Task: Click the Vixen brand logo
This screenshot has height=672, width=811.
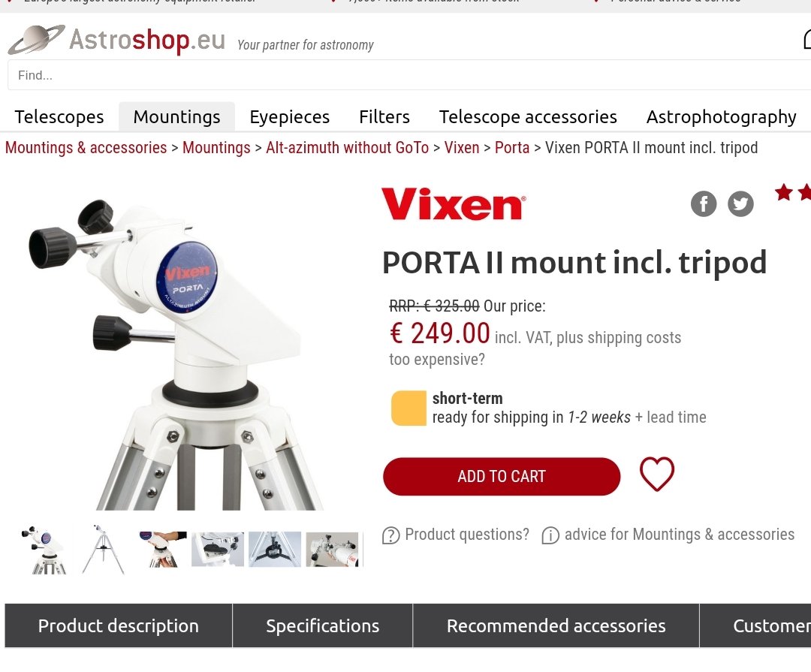Action: [x=454, y=203]
